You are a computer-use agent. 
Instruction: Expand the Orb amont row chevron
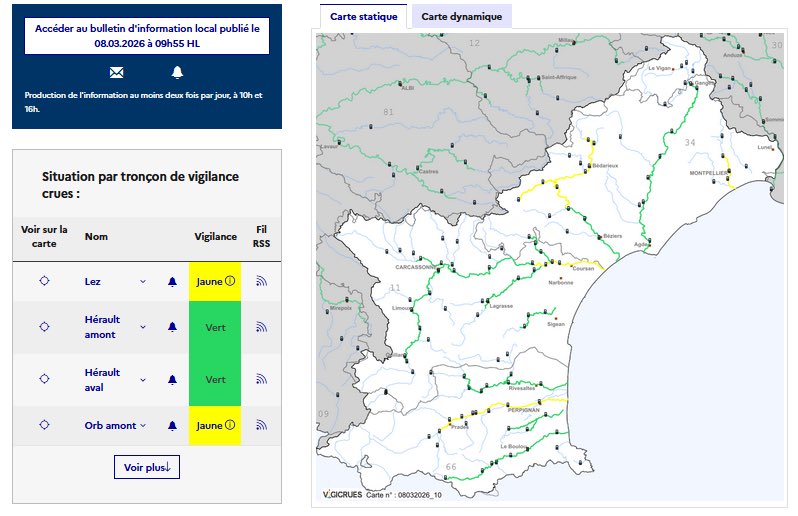pyautogui.click(x=143, y=425)
